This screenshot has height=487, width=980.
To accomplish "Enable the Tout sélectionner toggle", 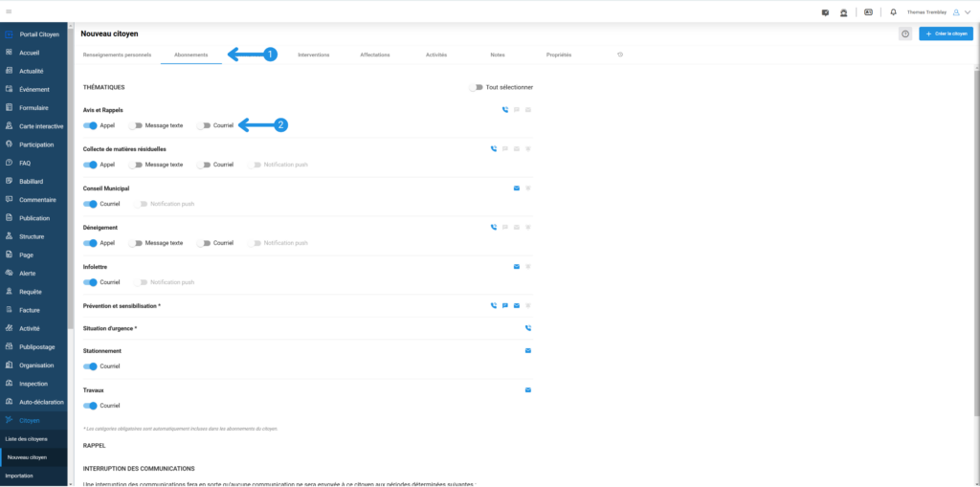I will point(477,87).
